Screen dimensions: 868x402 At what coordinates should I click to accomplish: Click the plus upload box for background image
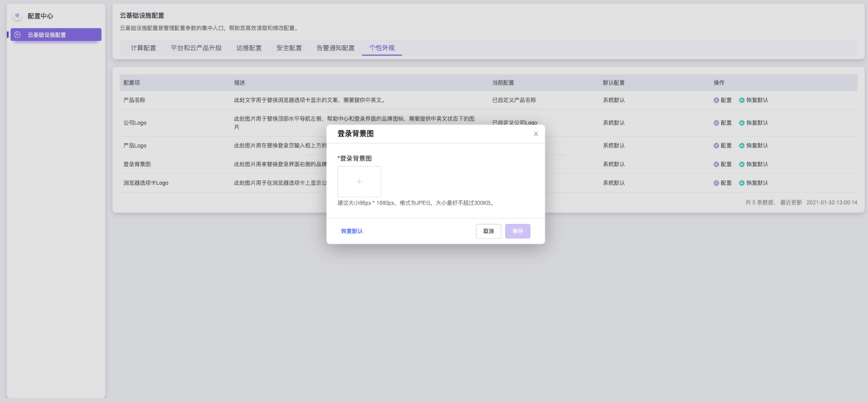tap(359, 181)
